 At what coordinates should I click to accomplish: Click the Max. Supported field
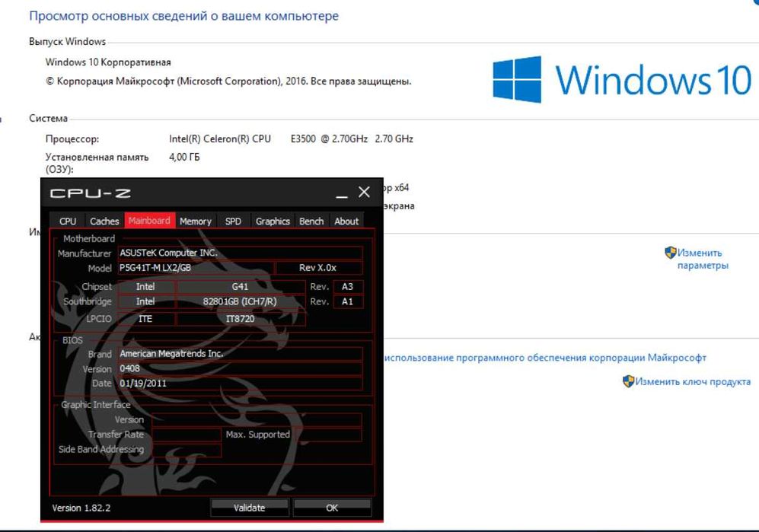pyautogui.click(x=329, y=435)
